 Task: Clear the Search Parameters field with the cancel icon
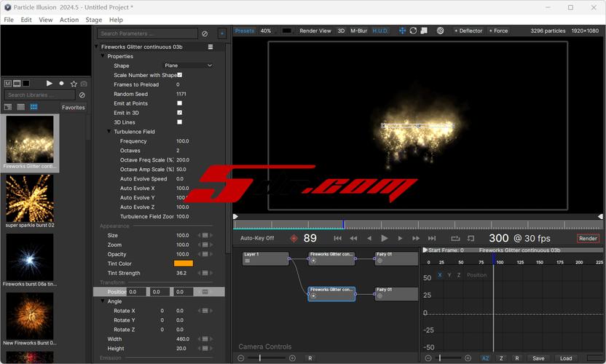(205, 33)
